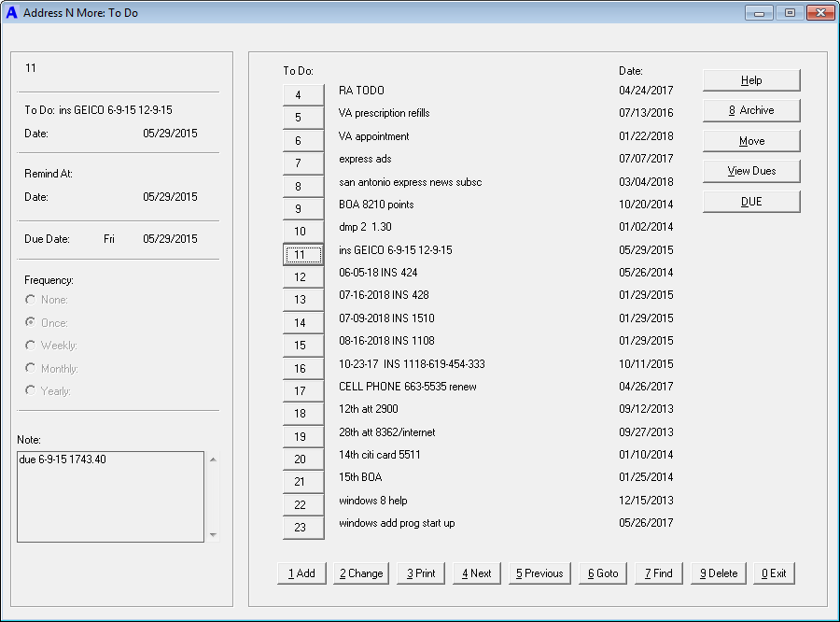Find a to-do entry

(658, 573)
